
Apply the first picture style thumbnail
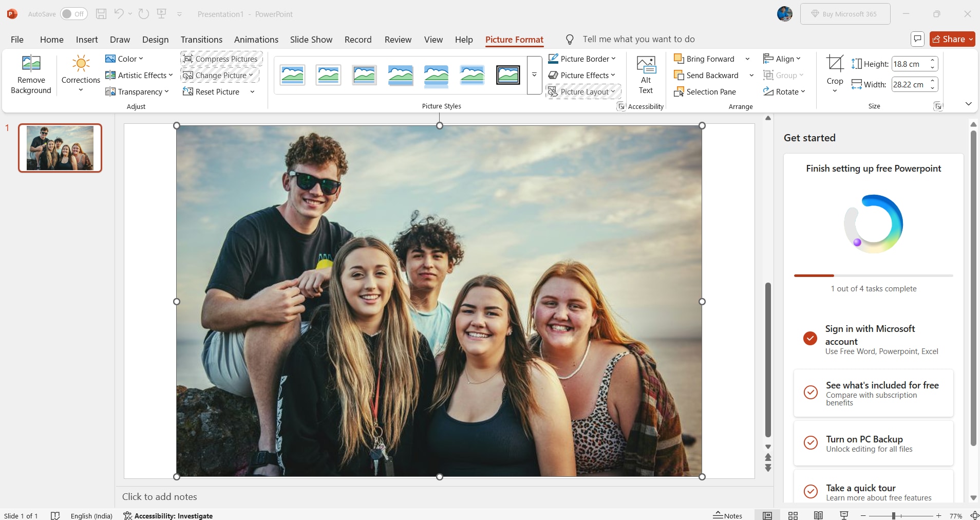coord(293,75)
